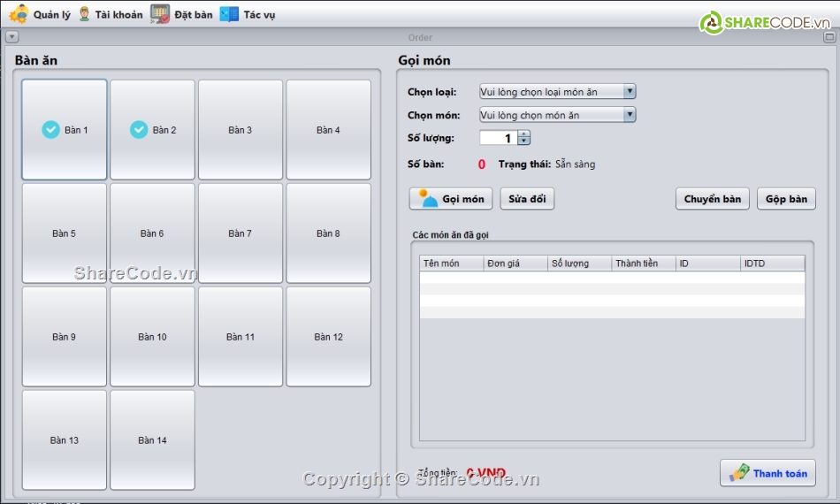Click the Đặt bàn table icon
Viewport: 840px width, 504px height.
[x=160, y=14]
